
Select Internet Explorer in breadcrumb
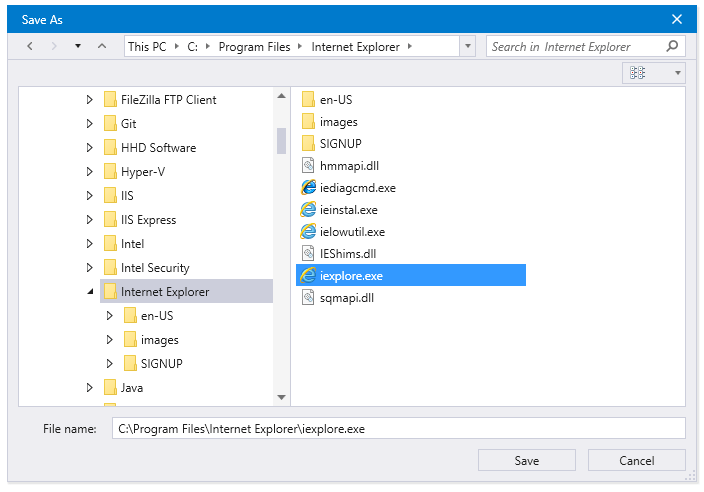pyautogui.click(x=355, y=47)
